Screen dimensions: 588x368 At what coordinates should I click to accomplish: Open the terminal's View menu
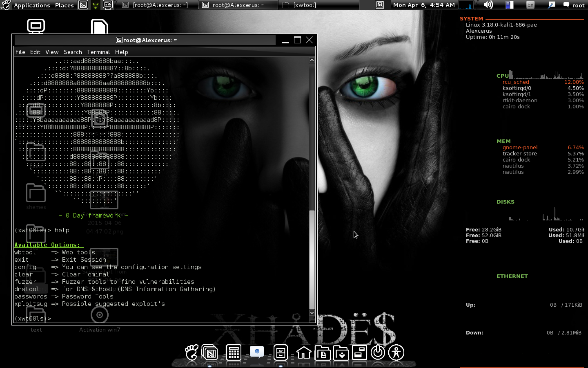coord(52,52)
